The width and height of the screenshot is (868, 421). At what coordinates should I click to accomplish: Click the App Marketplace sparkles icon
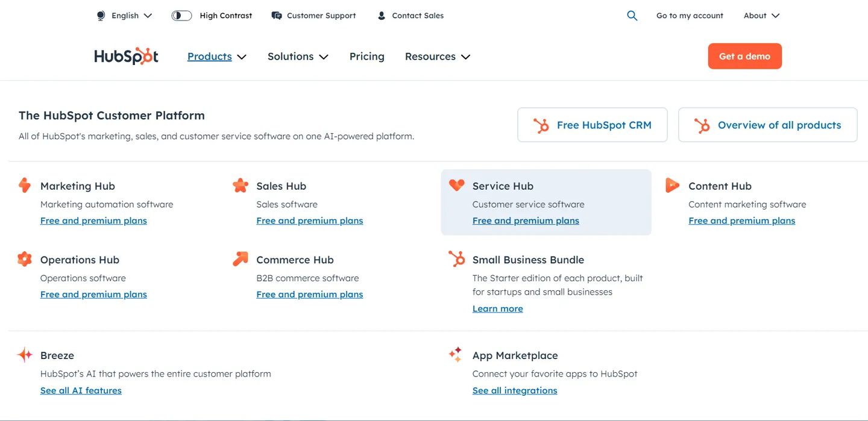tap(456, 354)
